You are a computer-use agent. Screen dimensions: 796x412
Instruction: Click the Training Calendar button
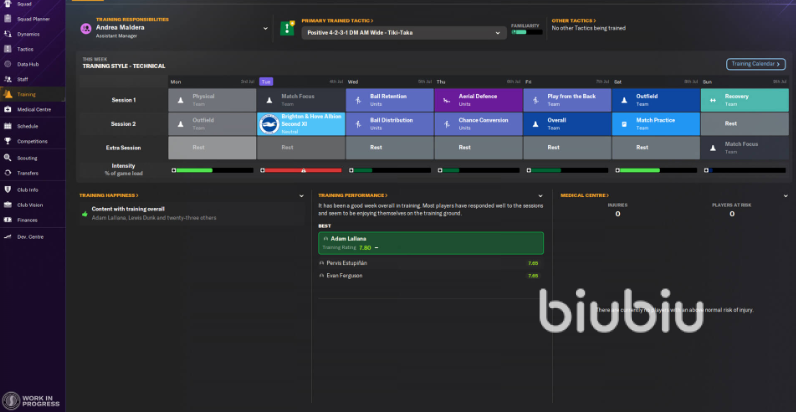756,64
